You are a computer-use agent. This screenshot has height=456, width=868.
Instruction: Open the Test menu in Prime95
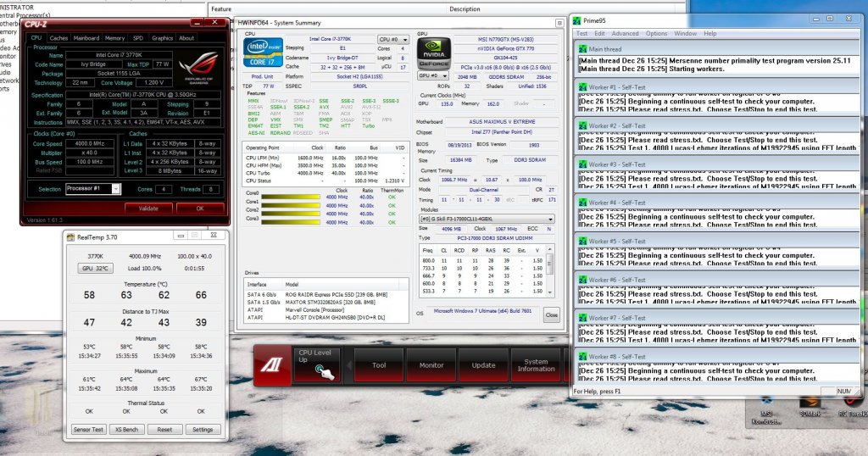click(581, 34)
